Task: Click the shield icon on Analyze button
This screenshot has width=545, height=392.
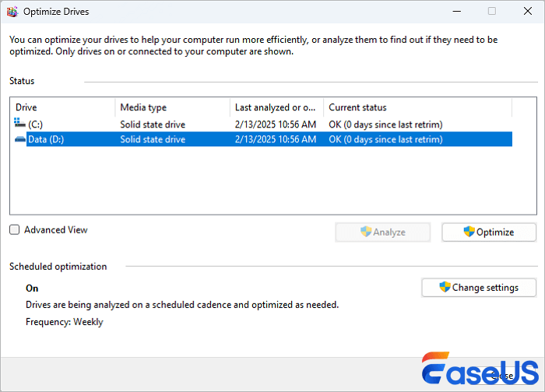Action: tap(365, 232)
